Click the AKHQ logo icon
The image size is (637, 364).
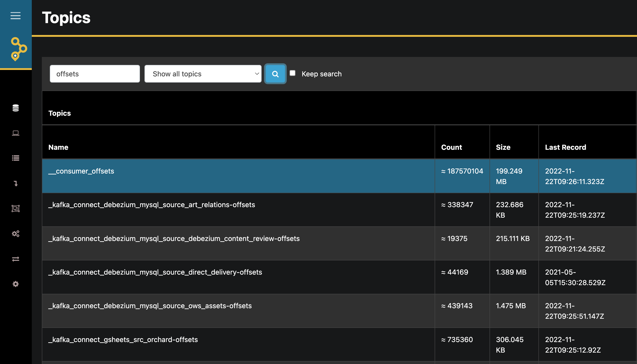coord(19,49)
